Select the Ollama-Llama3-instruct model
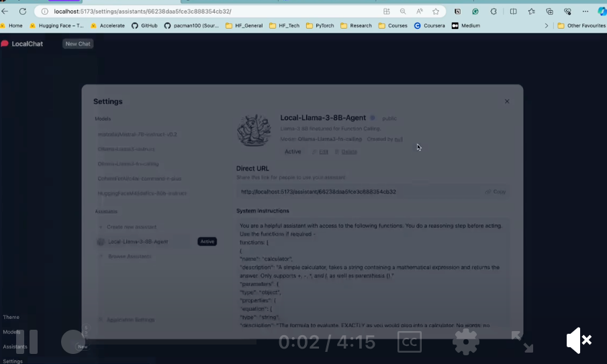Image resolution: width=607 pixels, height=364 pixels. point(126,149)
